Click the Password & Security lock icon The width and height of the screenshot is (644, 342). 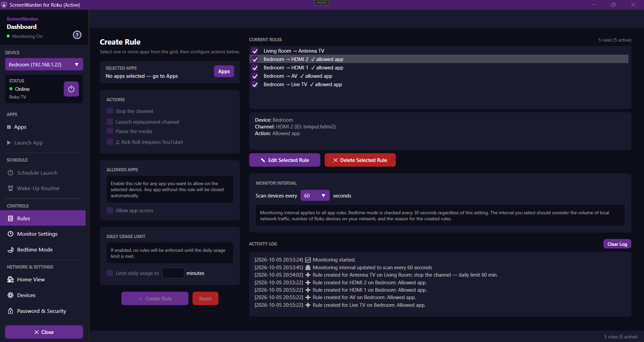click(x=10, y=311)
